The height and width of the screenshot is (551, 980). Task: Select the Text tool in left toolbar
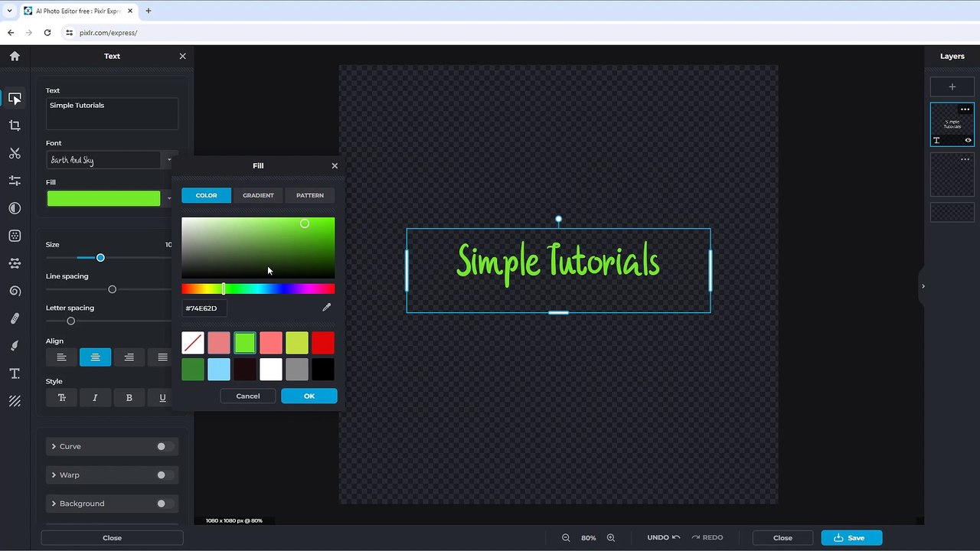point(15,373)
